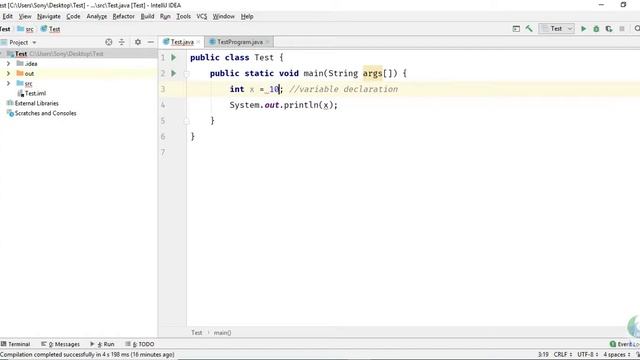640x360 pixels.
Task: Click the 3:19 cursor position indicator
Action: pyautogui.click(x=543, y=355)
